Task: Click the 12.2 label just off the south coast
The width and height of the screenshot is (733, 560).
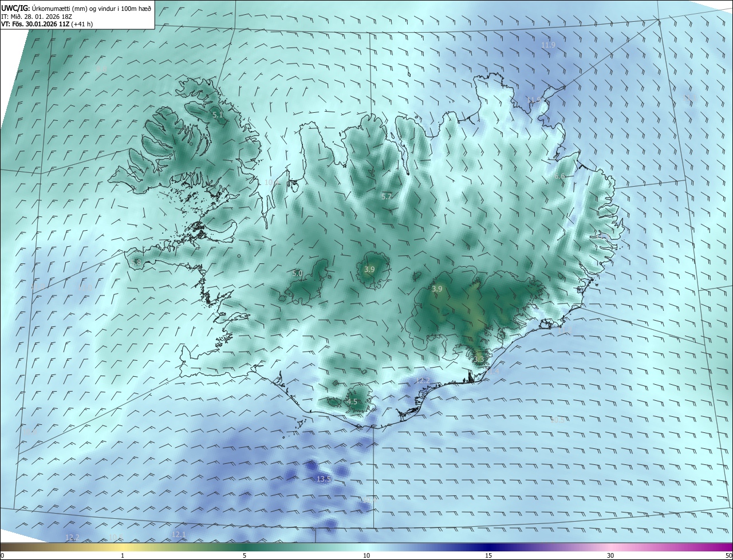Action: tap(422, 381)
